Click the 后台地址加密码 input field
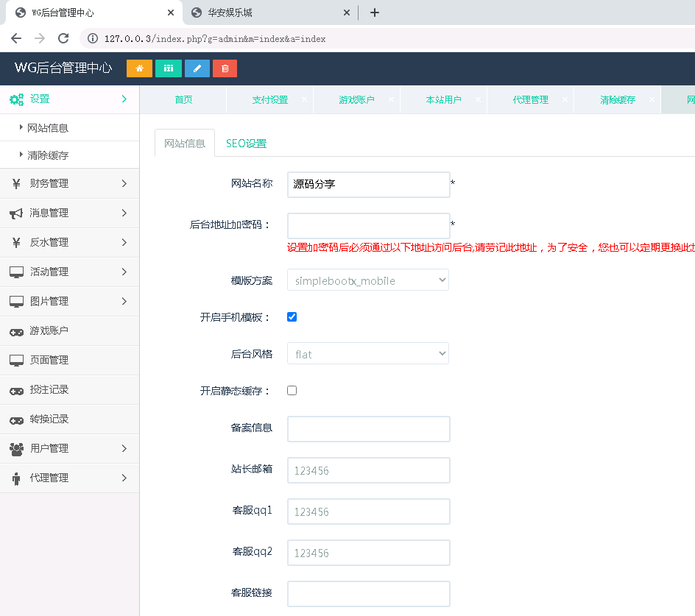Image resolution: width=695 pixels, height=616 pixels. tap(368, 225)
